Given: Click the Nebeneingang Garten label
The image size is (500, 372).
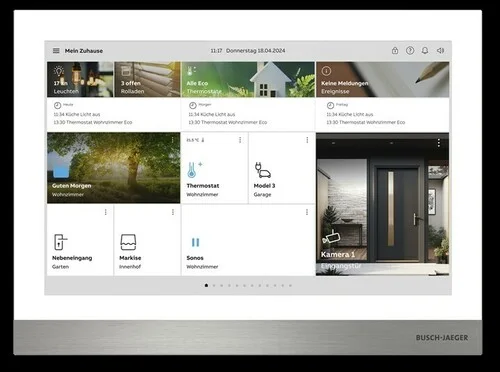Looking at the screenshot, I should tap(72, 262).
